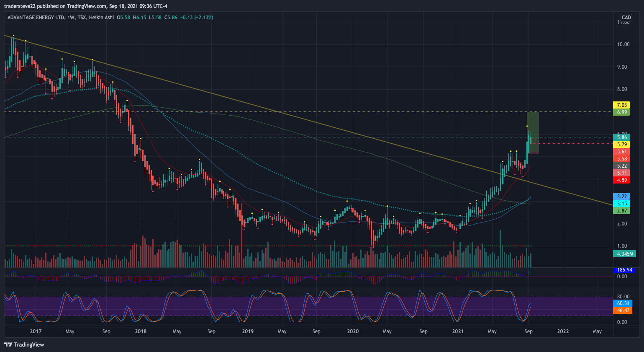Click the 2022 year on time axis
Screen dimensions: 644x352
click(563, 331)
